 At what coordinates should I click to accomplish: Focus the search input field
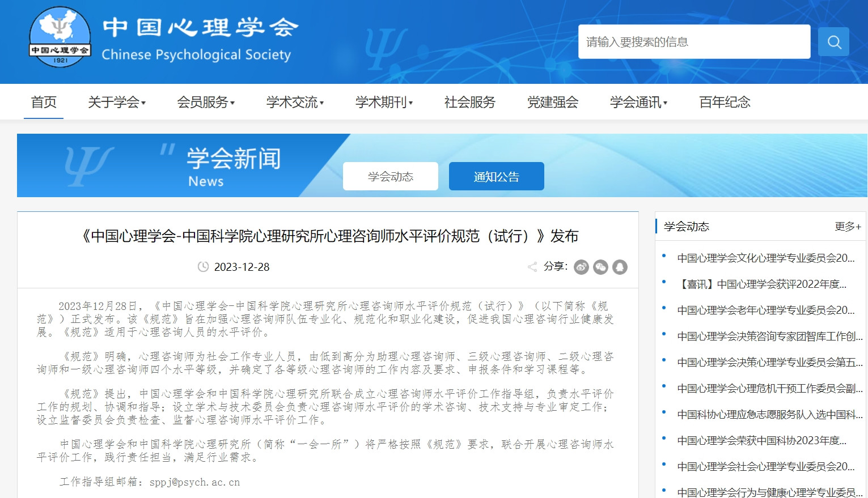pyautogui.click(x=694, y=42)
